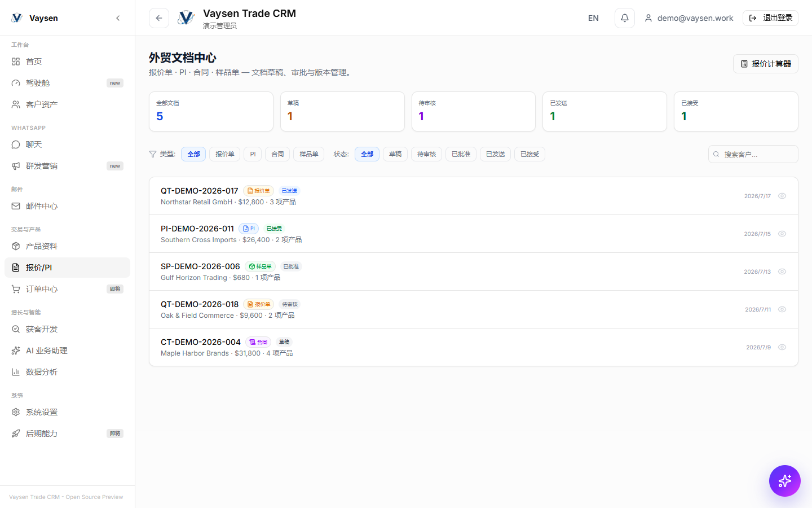Screen dimensions: 812x508
Task: Open notifications with the bell icon
Action: (x=625, y=18)
